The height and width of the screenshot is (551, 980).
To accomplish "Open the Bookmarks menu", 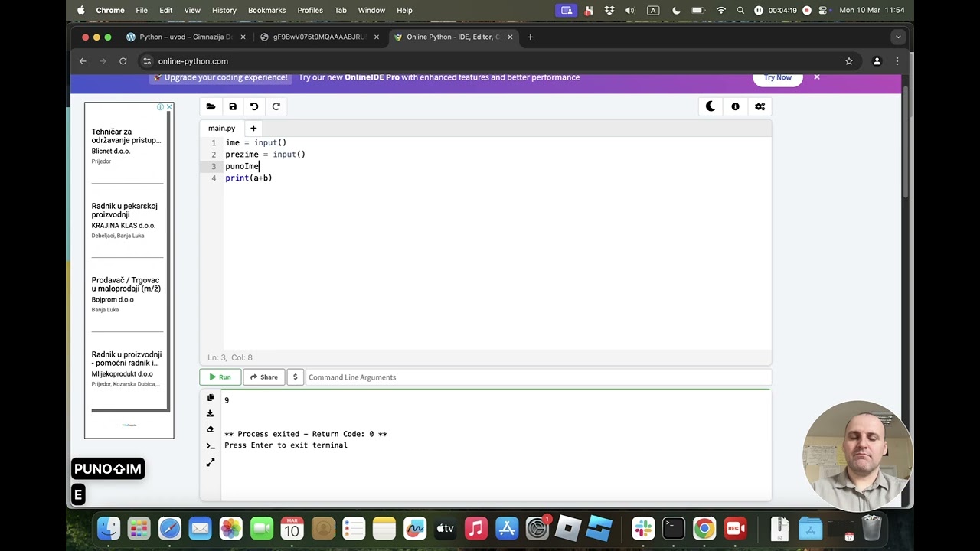I will [x=266, y=10].
